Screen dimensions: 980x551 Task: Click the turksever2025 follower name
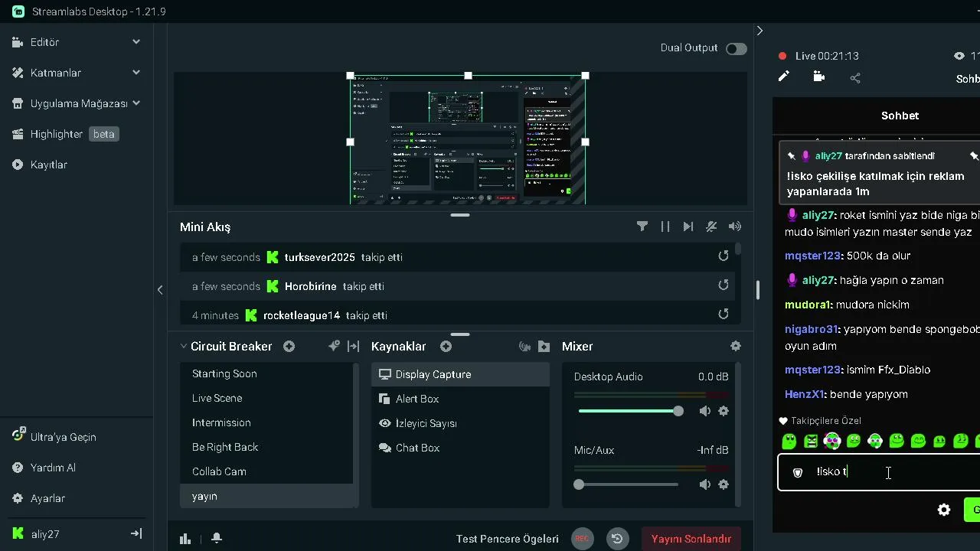click(x=320, y=257)
